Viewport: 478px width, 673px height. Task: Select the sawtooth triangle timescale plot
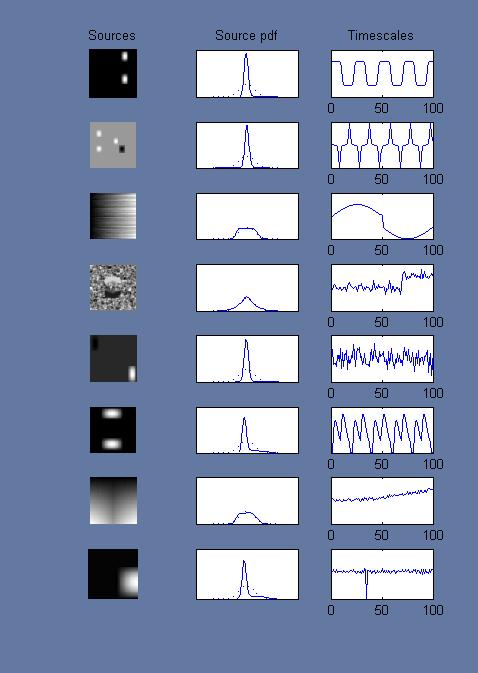coord(382,430)
